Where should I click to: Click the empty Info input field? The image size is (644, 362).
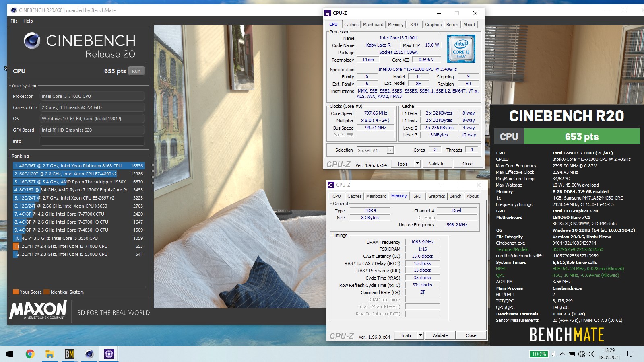click(x=92, y=141)
